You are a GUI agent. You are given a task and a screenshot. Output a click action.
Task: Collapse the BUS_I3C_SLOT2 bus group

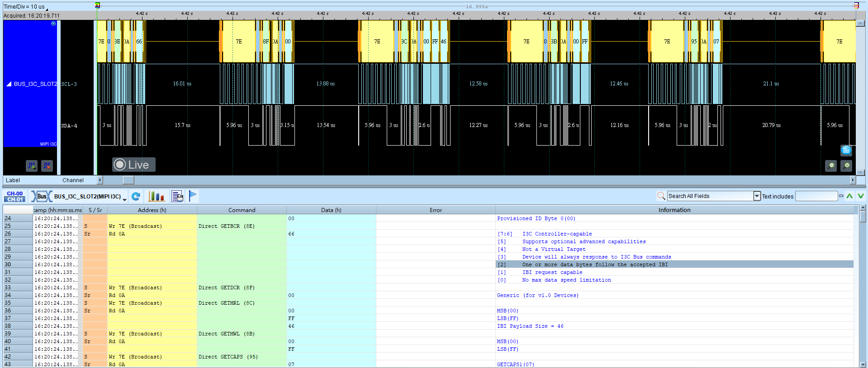click(9, 84)
